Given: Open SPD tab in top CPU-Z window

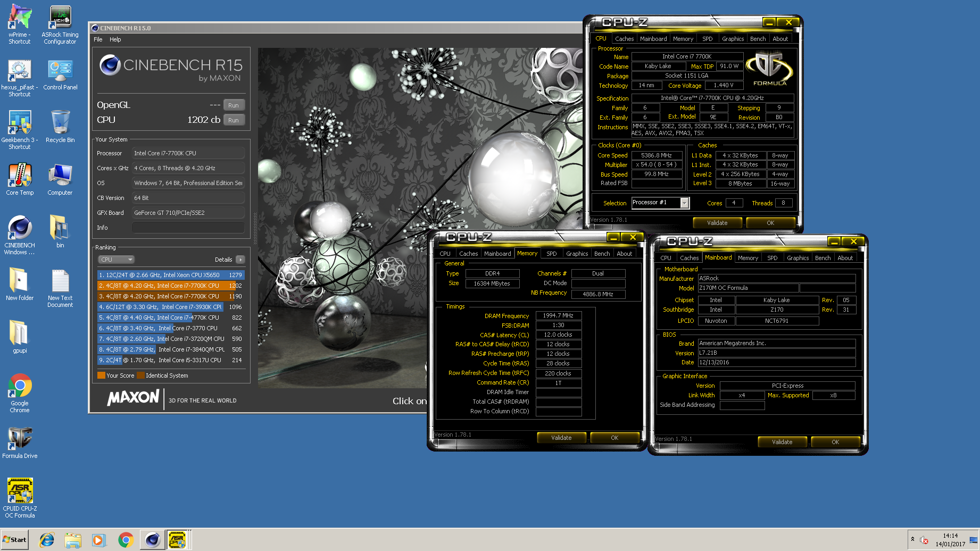Looking at the screenshot, I should pos(707,39).
